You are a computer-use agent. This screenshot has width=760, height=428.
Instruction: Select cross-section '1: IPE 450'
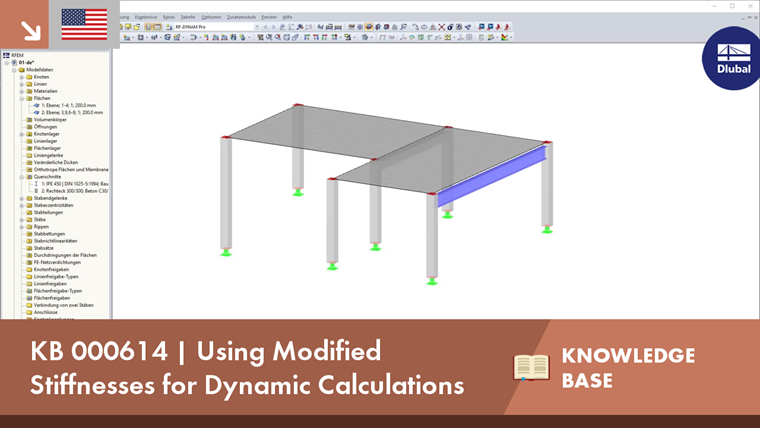click(x=75, y=184)
